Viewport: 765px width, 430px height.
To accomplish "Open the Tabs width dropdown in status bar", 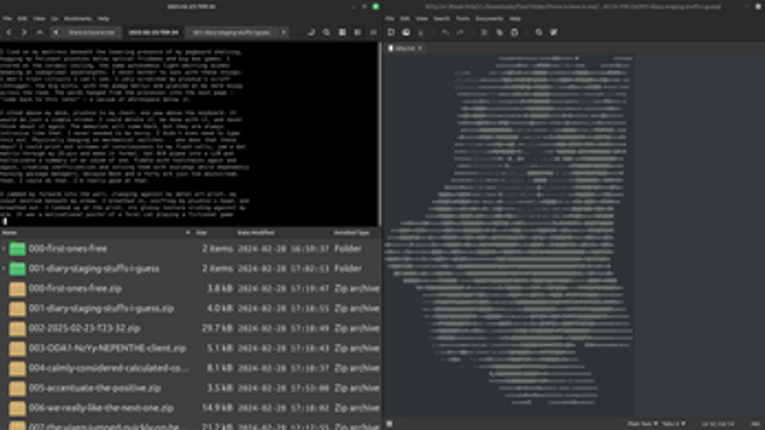I will coord(673,424).
